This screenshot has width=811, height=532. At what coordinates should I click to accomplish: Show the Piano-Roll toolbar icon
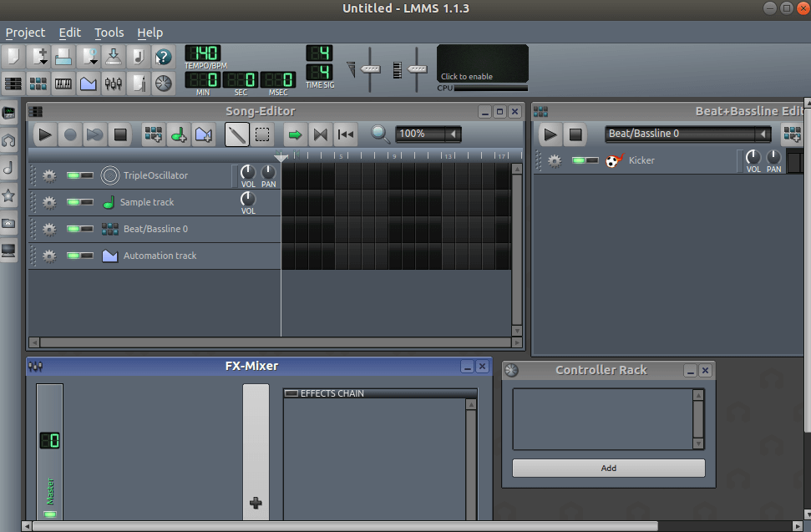63,84
